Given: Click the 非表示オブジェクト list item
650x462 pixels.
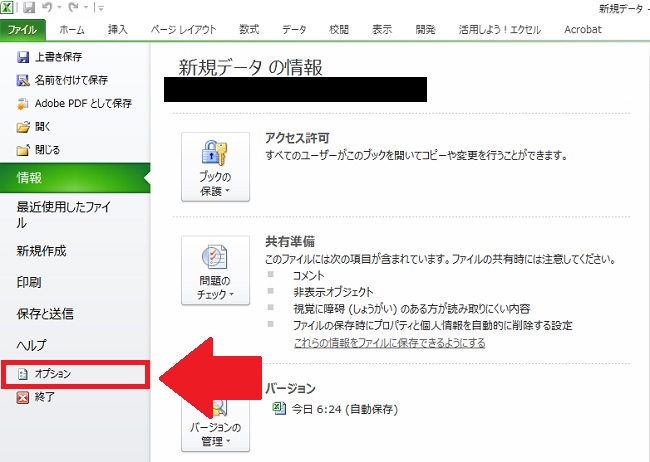Looking at the screenshot, I should click(x=333, y=292).
